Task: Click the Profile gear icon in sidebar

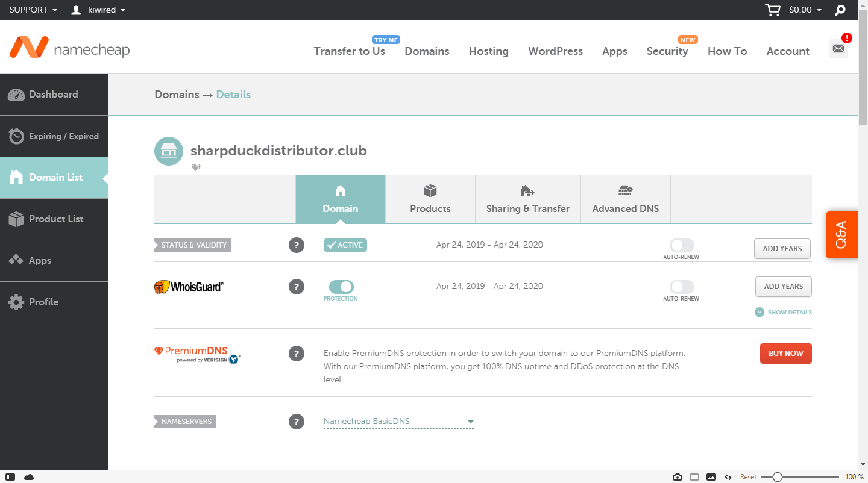Action: [x=16, y=302]
